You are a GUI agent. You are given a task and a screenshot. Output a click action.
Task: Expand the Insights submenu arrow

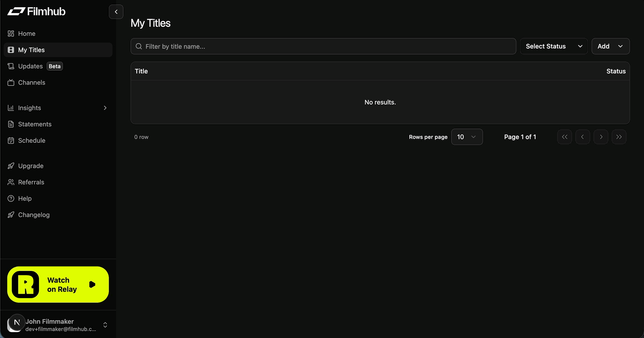tap(105, 108)
